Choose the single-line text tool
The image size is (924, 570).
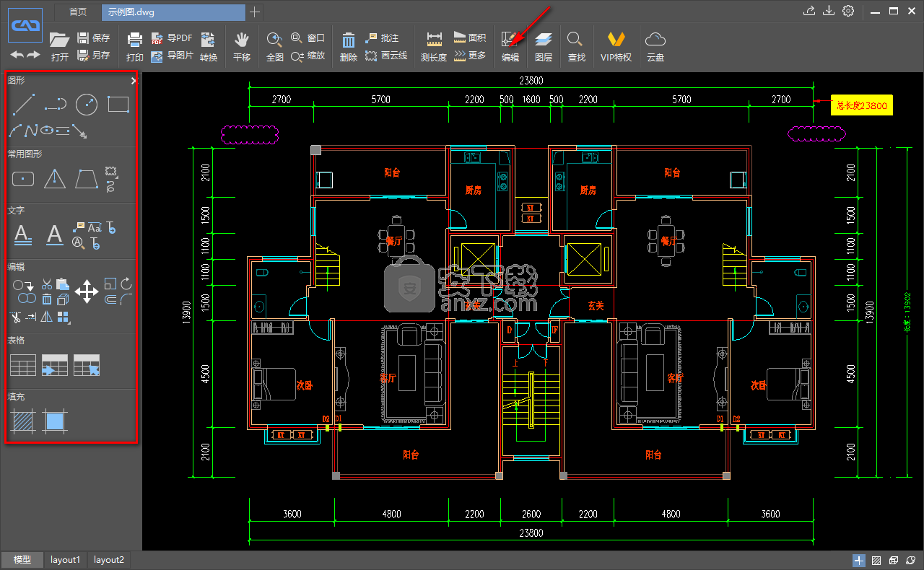click(55, 234)
